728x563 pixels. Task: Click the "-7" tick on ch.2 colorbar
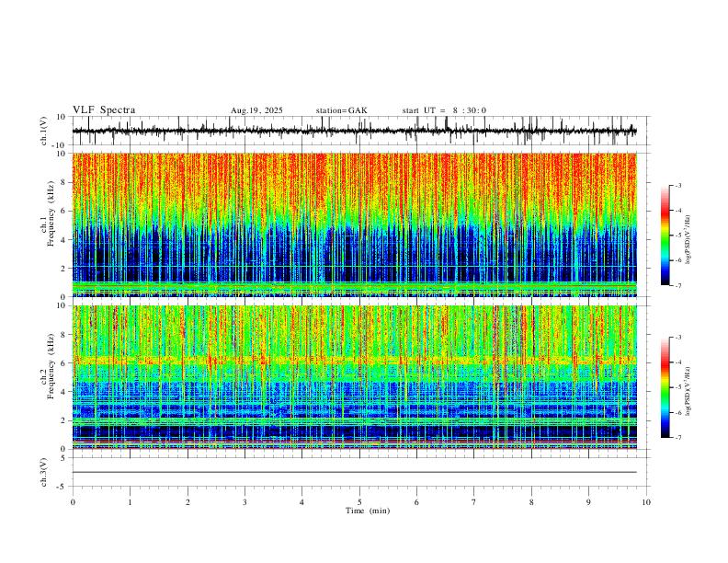coord(677,438)
